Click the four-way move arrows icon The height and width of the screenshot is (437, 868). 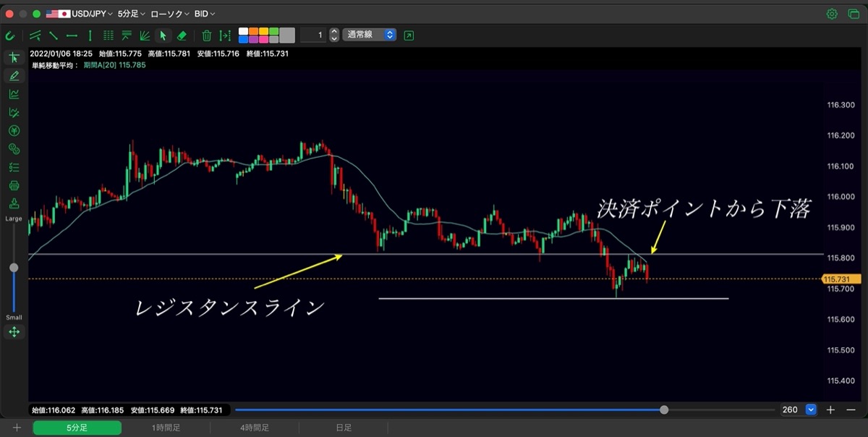tap(14, 332)
